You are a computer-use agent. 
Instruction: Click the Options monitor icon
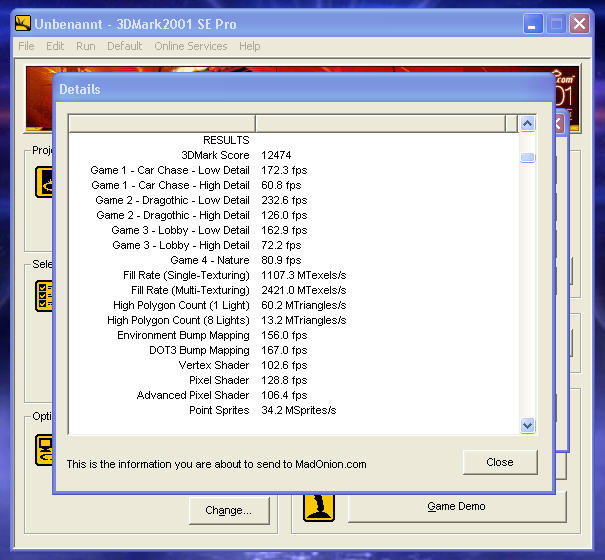[44, 450]
